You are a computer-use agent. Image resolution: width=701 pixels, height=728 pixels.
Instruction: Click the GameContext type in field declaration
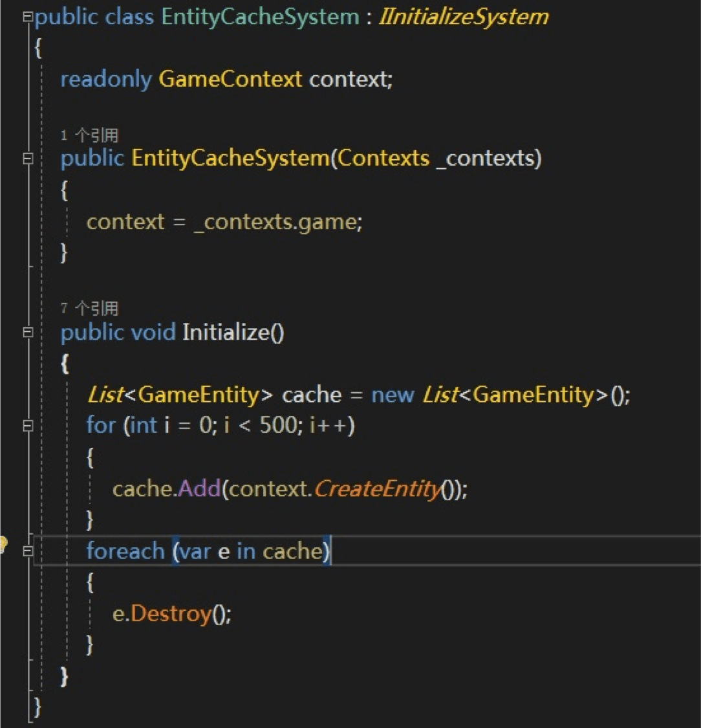(230, 79)
